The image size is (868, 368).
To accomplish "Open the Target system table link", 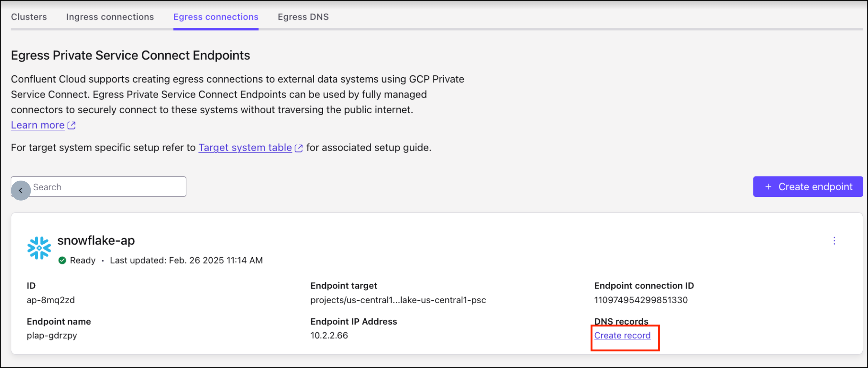I will pyautogui.click(x=245, y=148).
